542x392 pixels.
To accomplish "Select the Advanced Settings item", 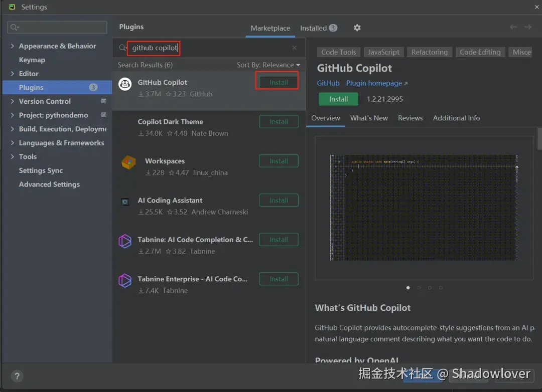I will click(x=49, y=184).
